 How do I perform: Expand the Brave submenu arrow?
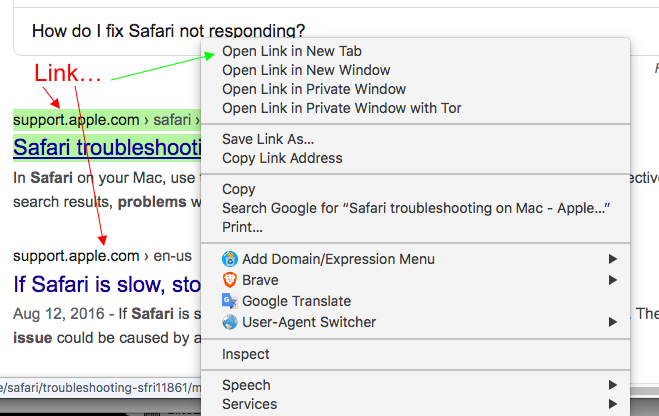coord(612,280)
